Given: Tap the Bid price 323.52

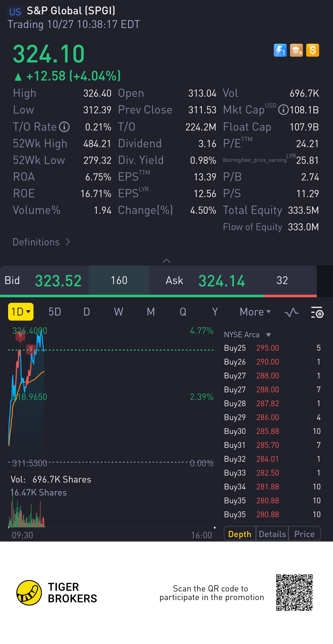Looking at the screenshot, I should click(58, 281).
